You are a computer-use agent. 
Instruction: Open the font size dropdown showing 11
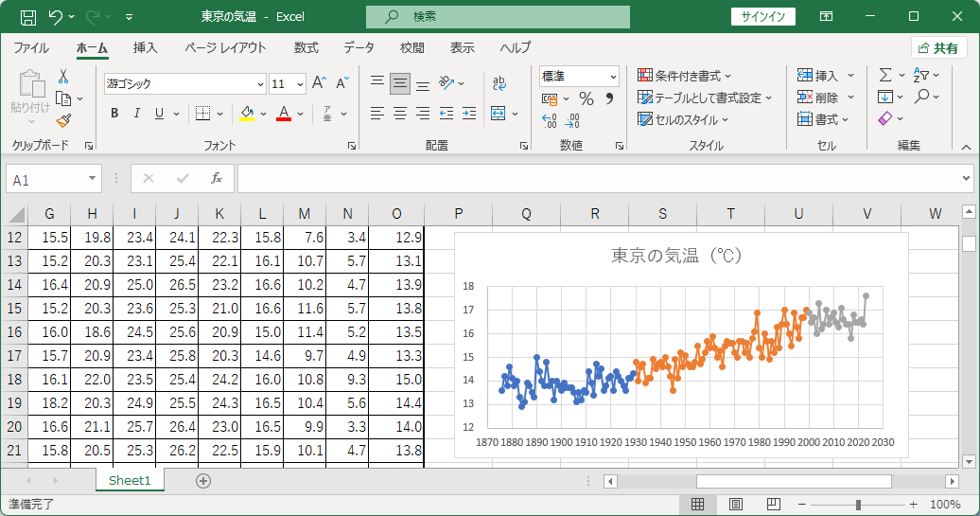[300, 84]
